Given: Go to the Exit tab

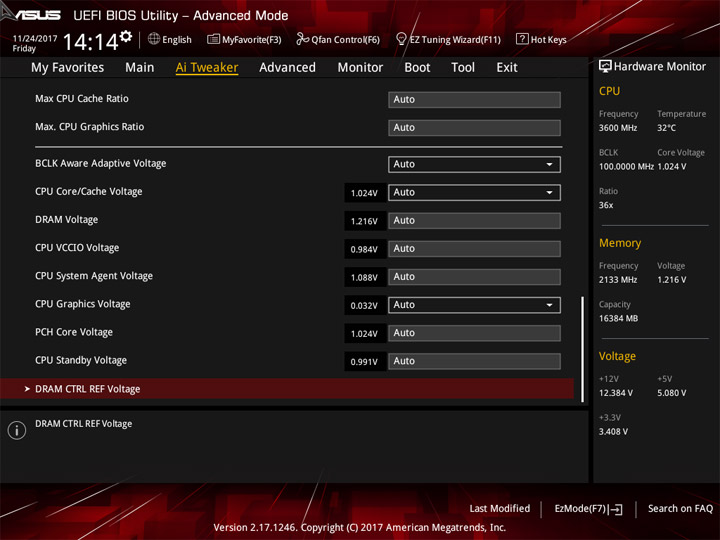Looking at the screenshot, I should click(507, 68).
